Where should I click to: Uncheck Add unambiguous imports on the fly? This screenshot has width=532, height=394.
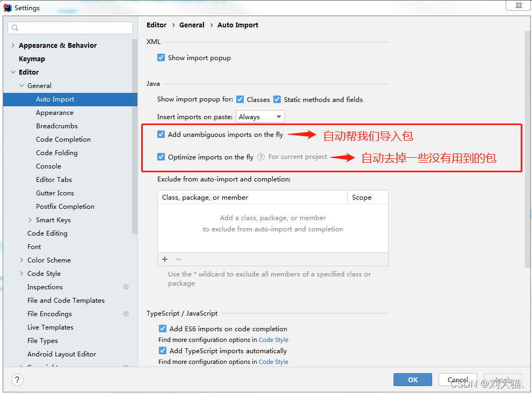tap(161, 134)
